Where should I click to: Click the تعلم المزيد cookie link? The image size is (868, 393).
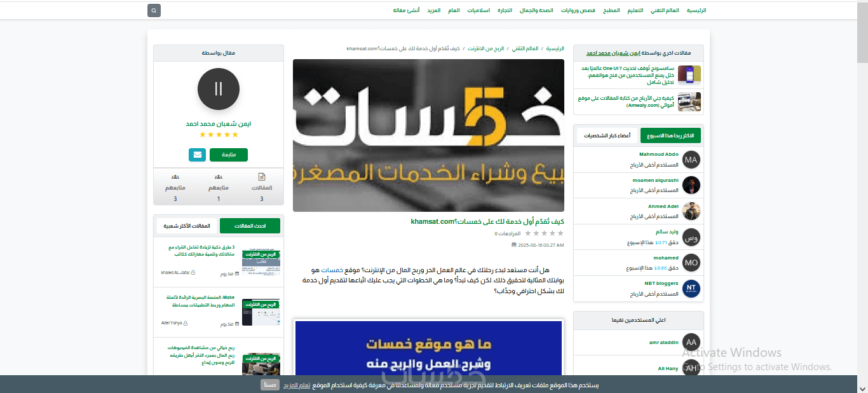(x=296, y=385)
